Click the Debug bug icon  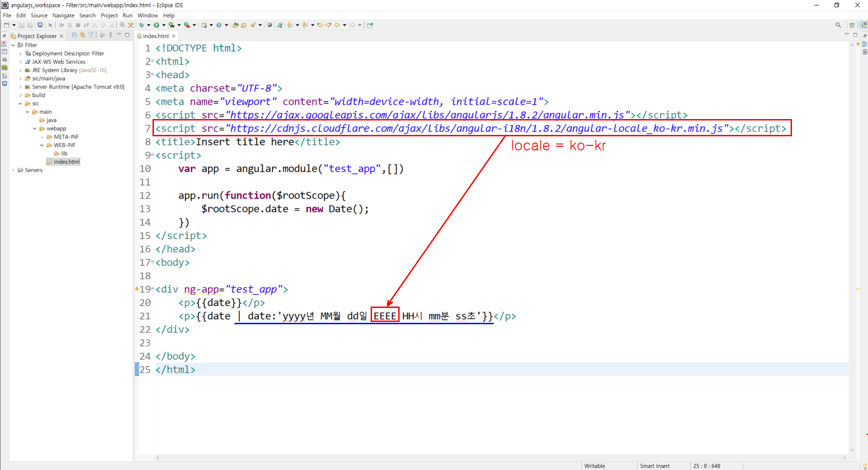(142, 25)
